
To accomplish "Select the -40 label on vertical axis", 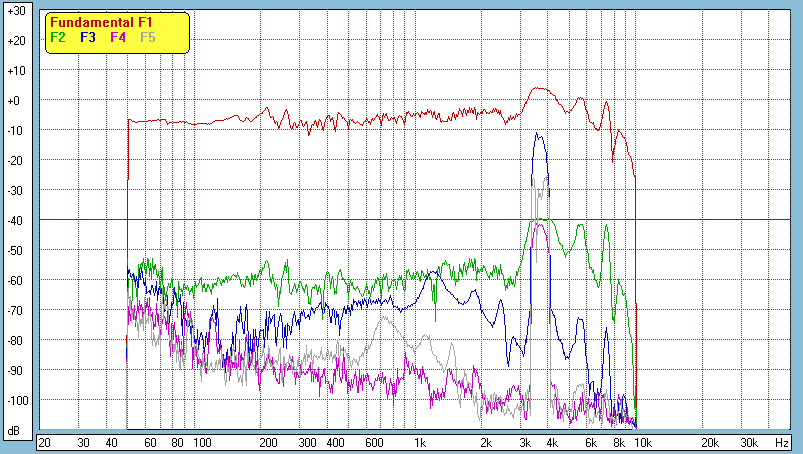I will 15,221.
